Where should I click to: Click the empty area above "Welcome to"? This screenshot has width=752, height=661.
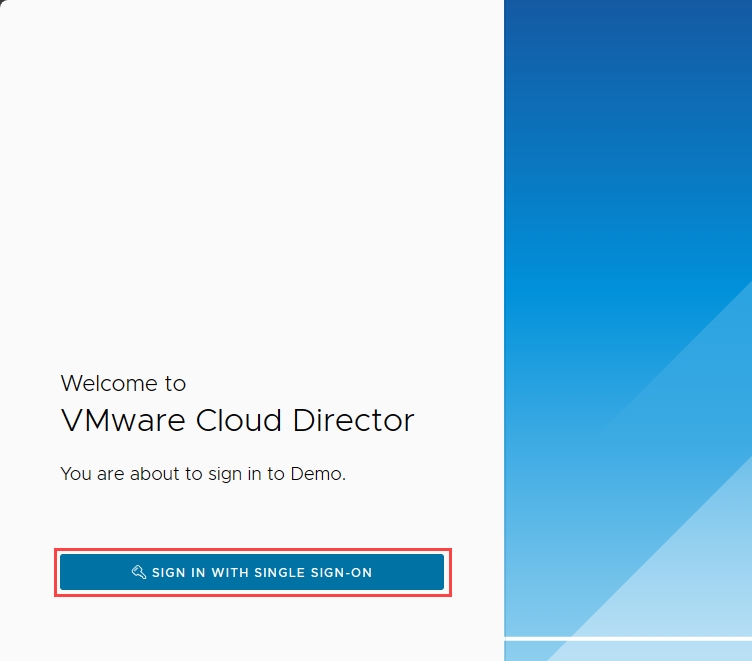point(250,200)
